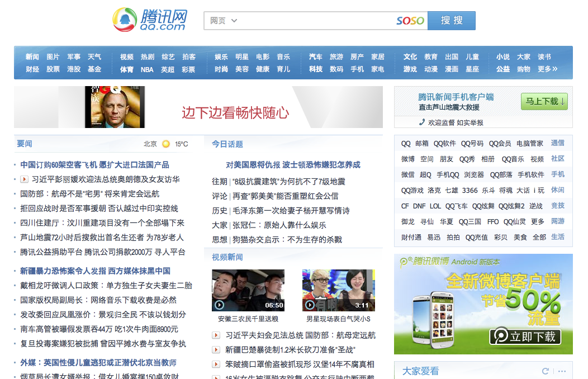Click the sunny weather icon for 北京
The image size is (588, 379).
pos(166,144)
